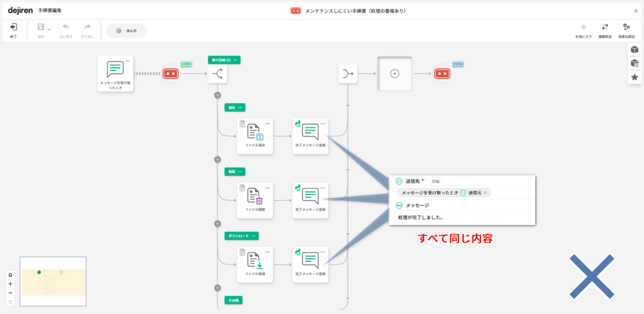Click the plus circle above その他 branch
Image resolution: width=644 pixels, height=314 pixels.
(217, 288)
